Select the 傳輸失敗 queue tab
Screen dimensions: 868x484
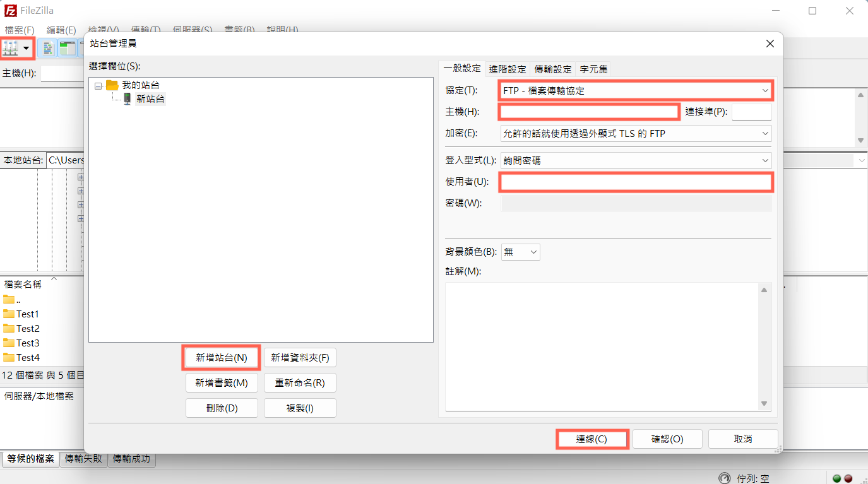pyautogui.click(x=84, y=459)
